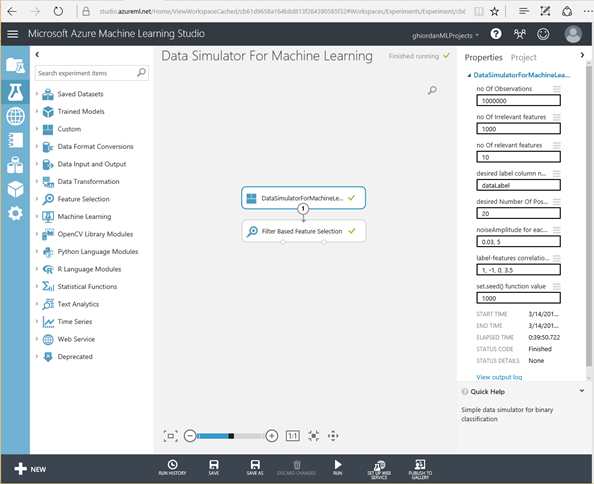Expand the Trained Models category
The width and height of the screenshot is (594, 484).
coord(37,111)
